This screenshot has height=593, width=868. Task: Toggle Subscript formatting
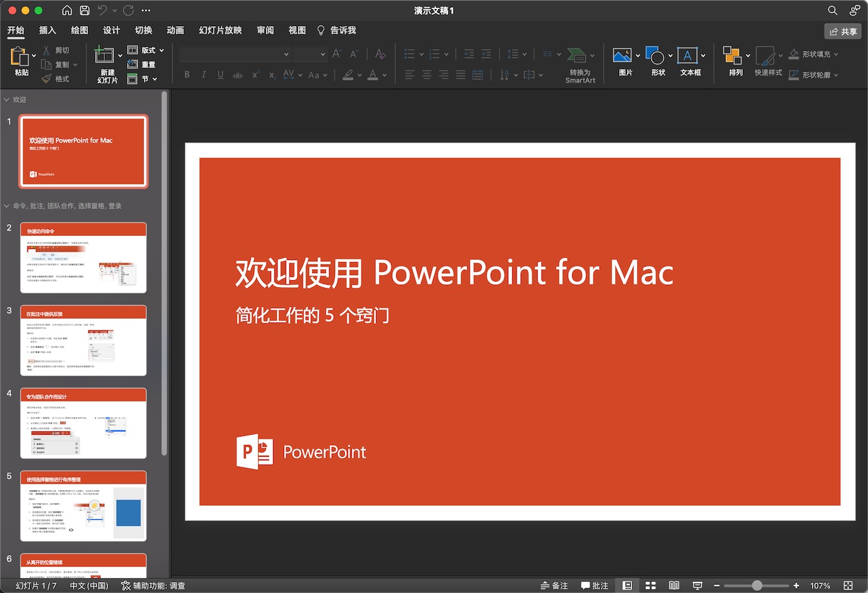272,75
